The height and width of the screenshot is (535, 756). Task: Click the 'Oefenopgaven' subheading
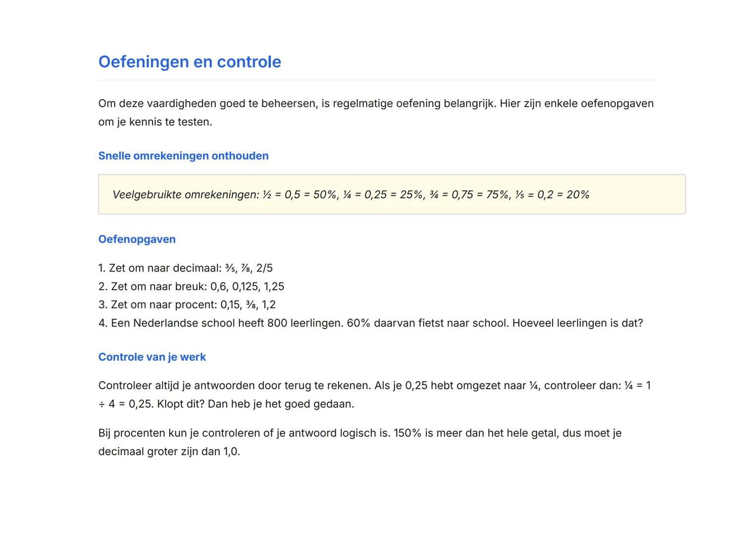point(137,239)
